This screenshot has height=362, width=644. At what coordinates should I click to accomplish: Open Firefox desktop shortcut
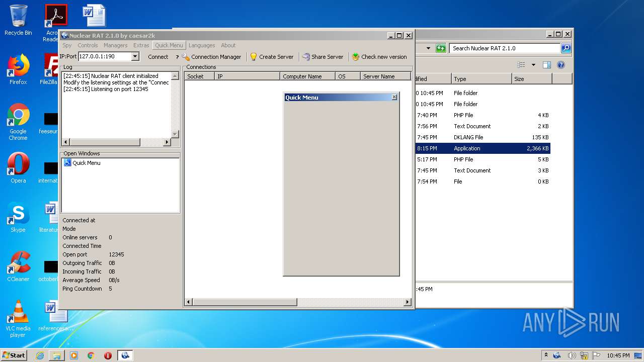[x=18, y=69]
